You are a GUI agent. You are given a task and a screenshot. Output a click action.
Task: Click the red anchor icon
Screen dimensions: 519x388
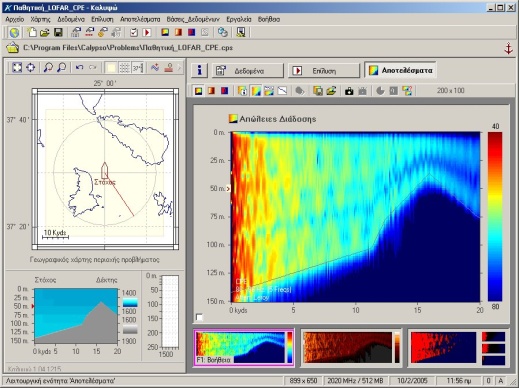(x=508, y=48)
